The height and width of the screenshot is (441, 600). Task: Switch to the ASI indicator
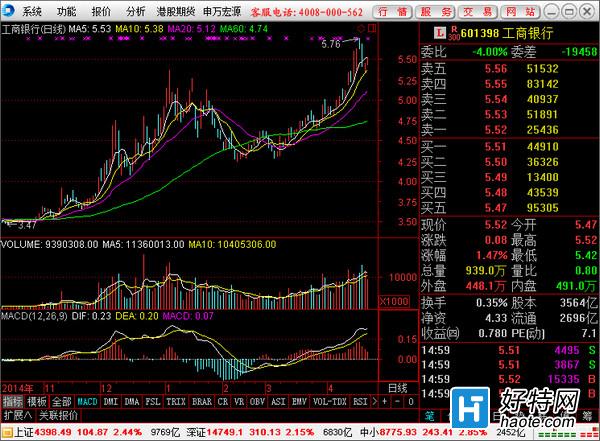click(278, 402)
